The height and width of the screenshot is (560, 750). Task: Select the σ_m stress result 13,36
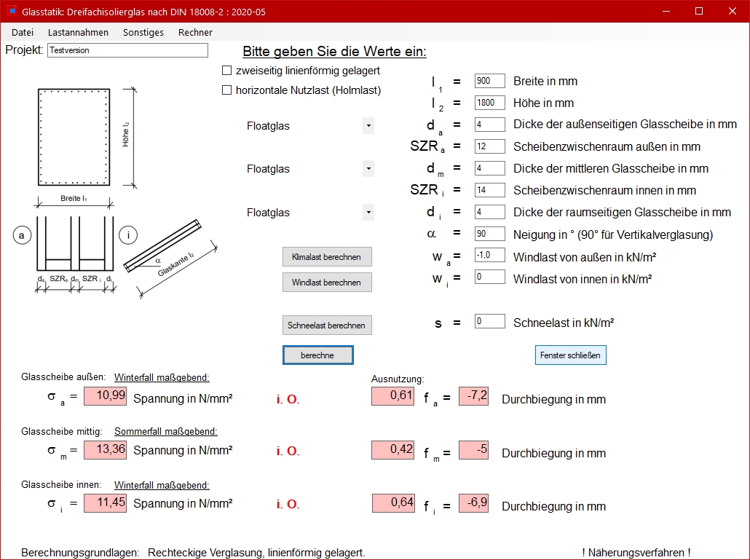[x=106, y=450]
